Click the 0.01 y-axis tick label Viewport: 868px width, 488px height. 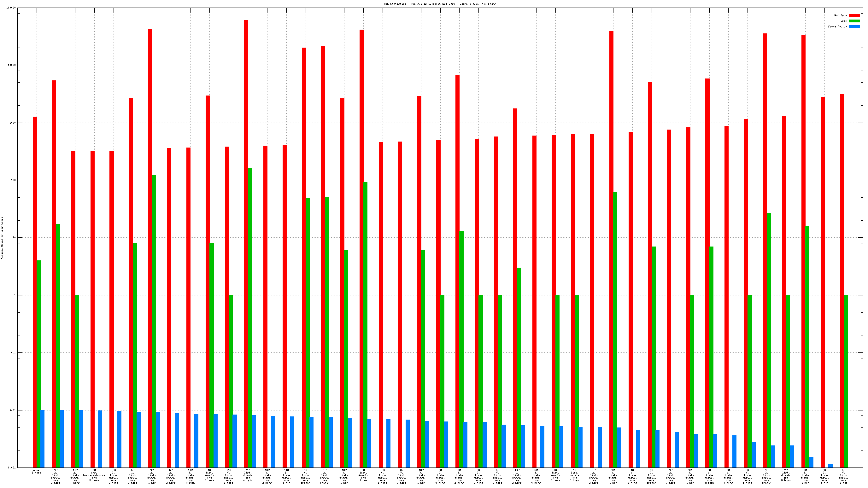pos(13,410)
